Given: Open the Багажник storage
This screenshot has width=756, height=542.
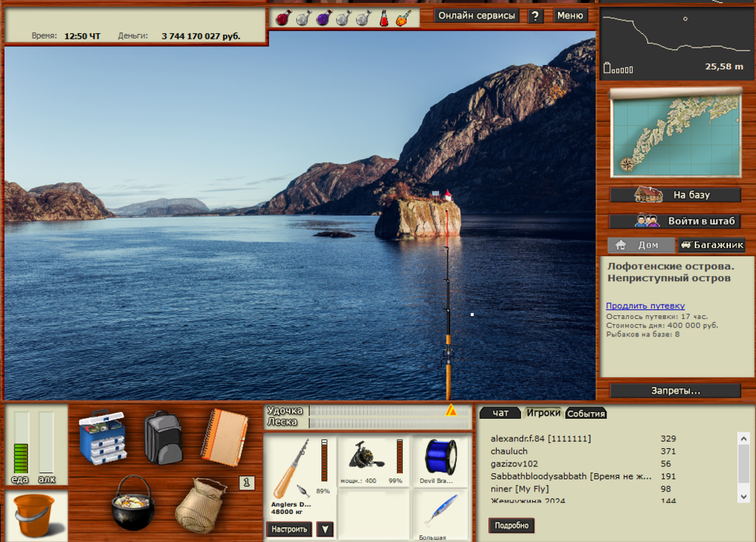Looking at the screenshot, I should (x=711, y=244).
